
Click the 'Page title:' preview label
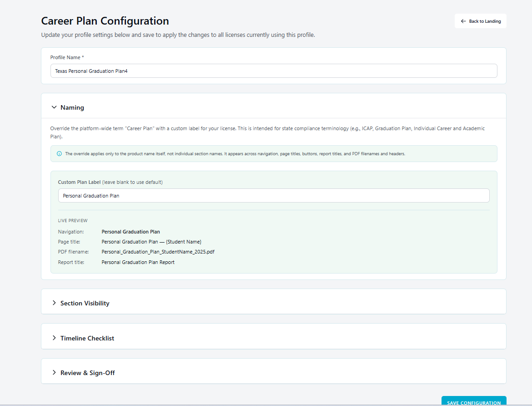click(69, 242)
